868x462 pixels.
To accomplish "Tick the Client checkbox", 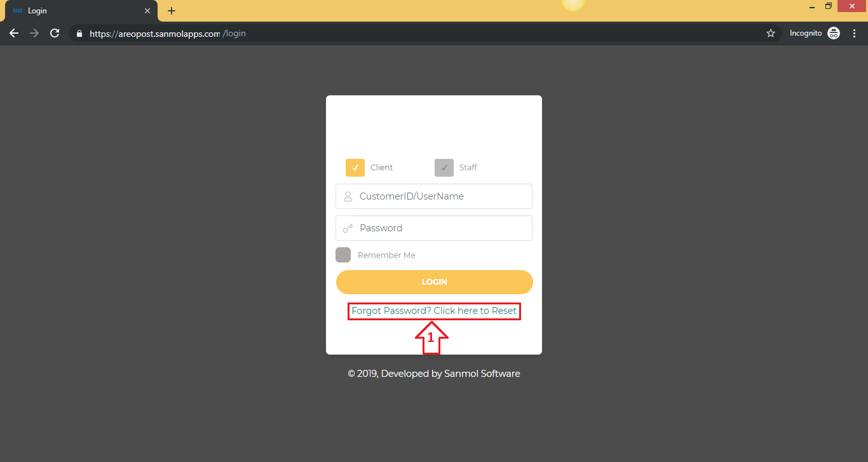I will tap(355, 168).
